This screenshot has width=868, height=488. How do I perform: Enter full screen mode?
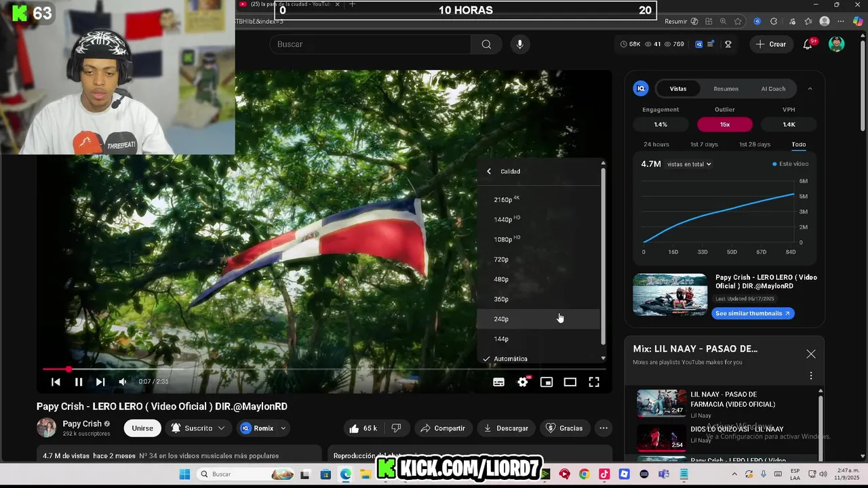(x=594, y=382)
